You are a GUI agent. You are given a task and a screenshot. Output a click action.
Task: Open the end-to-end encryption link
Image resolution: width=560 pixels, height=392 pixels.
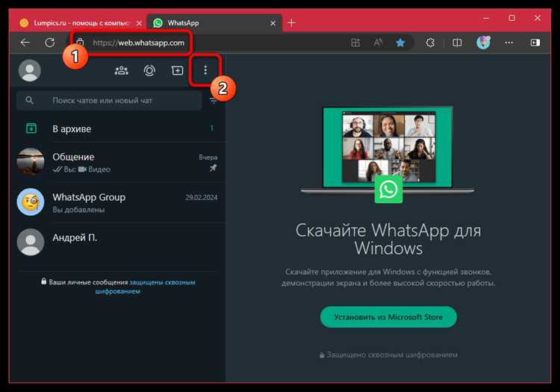(x=145, y=287)
